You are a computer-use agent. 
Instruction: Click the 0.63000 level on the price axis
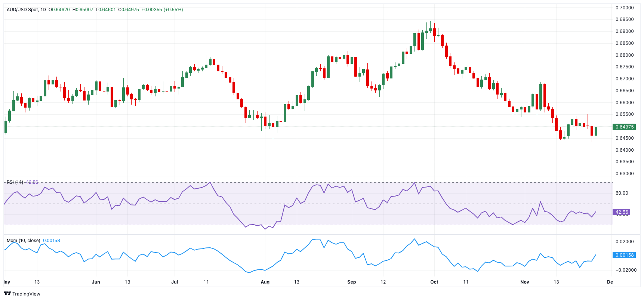625,174
